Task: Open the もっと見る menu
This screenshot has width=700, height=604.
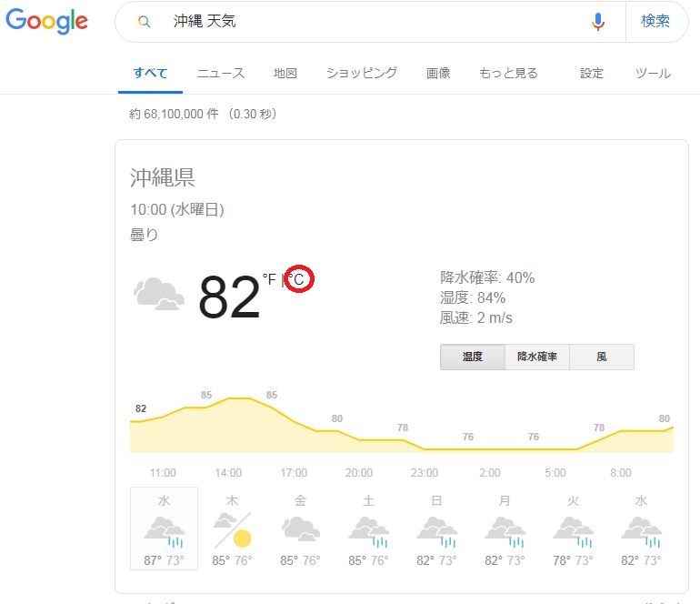Action: point(508,74)
